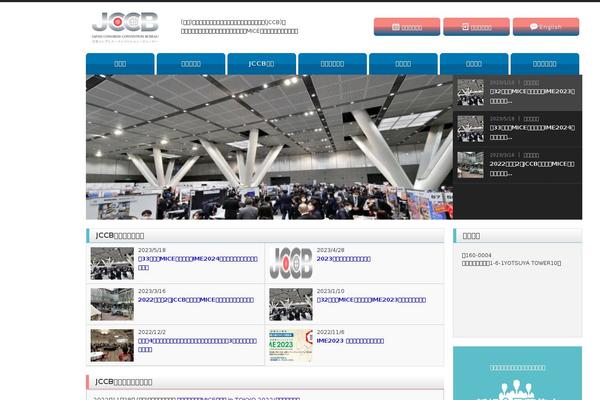Viewport: 600px width, 400px height.
Task: Switch the site language via the English button
Action: (546, 27)
